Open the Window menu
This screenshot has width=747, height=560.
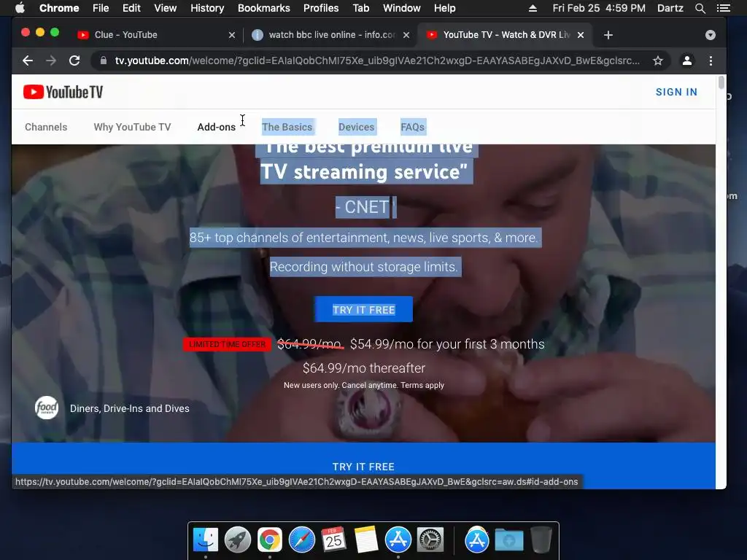click(x=402, y=8)
